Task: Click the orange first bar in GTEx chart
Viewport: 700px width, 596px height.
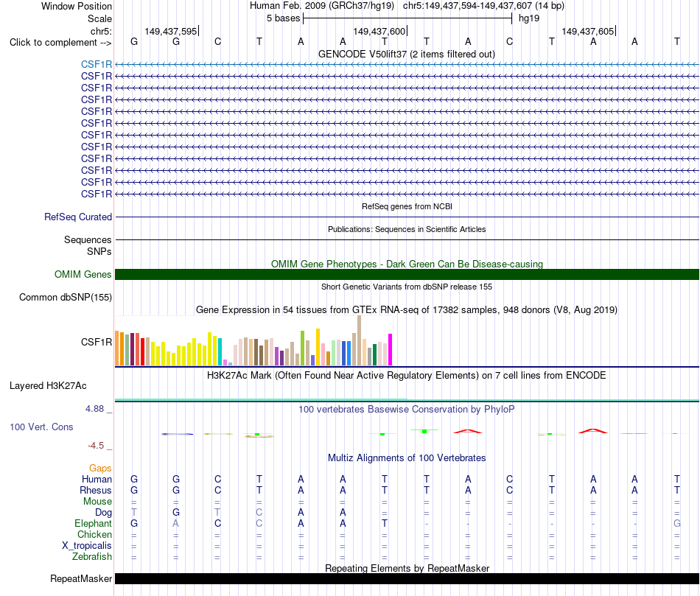Action: click(117, 348)
